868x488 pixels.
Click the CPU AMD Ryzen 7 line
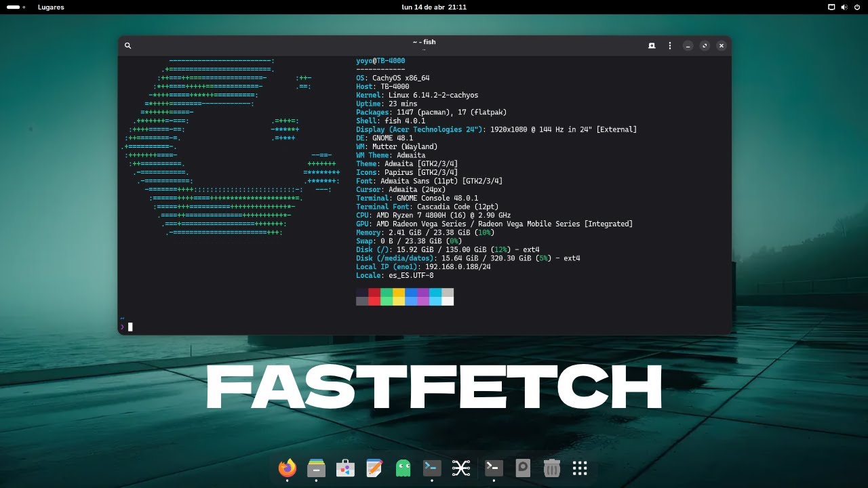(433, 216)
